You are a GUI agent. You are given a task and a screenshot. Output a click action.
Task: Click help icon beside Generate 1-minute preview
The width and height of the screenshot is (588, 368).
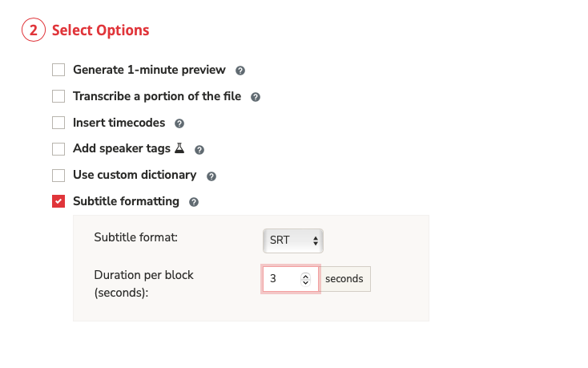point(240,71)
